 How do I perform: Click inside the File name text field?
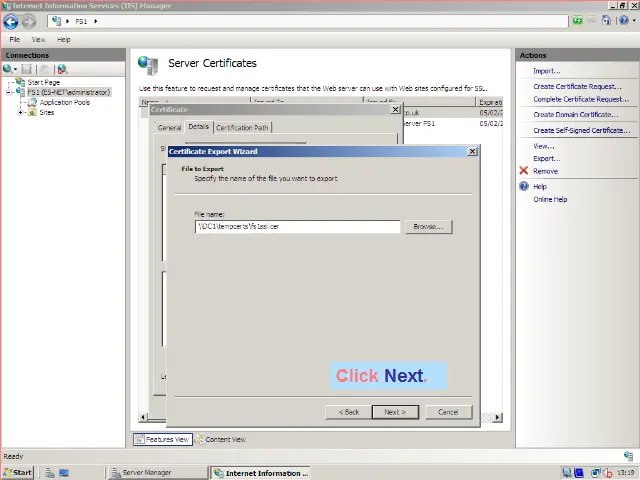pyautogui.click(x=297, y=227)
